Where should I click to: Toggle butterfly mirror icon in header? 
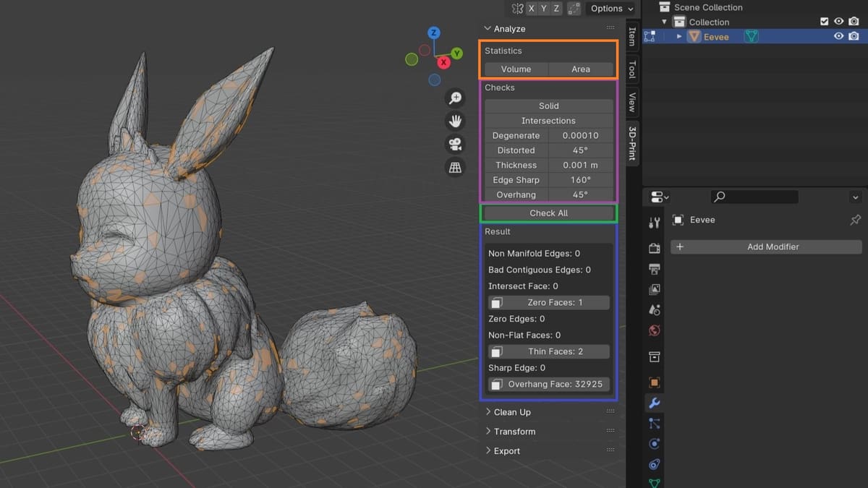pos(516,9)
